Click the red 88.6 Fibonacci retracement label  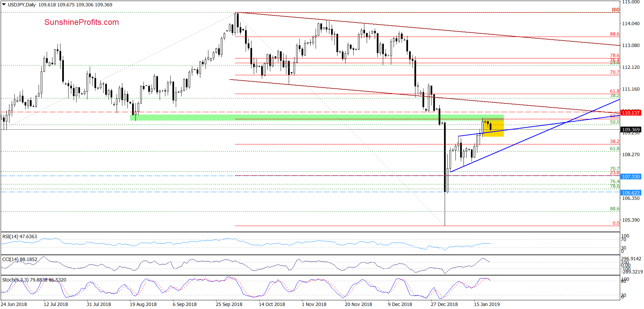pos(615,34)
